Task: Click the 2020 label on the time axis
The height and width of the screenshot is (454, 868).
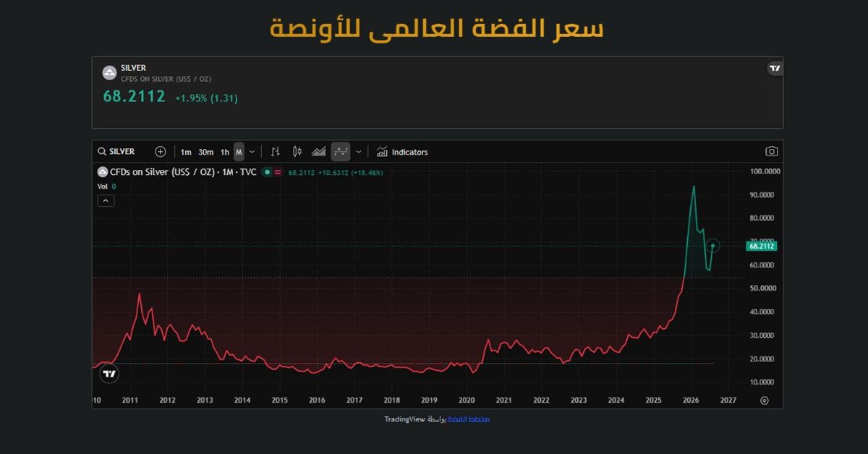Action: [467, 400]
